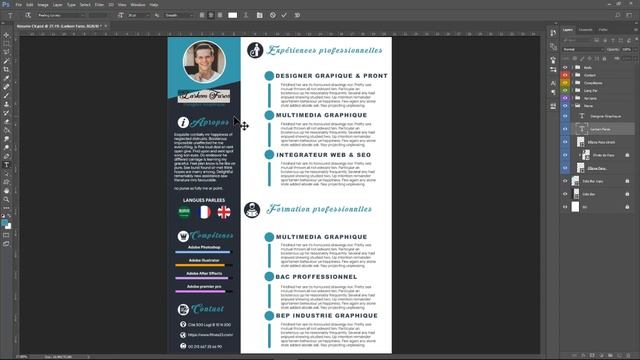
Task: Select the Rectangular Marquee tool
Action: click(x=6, y=44)
